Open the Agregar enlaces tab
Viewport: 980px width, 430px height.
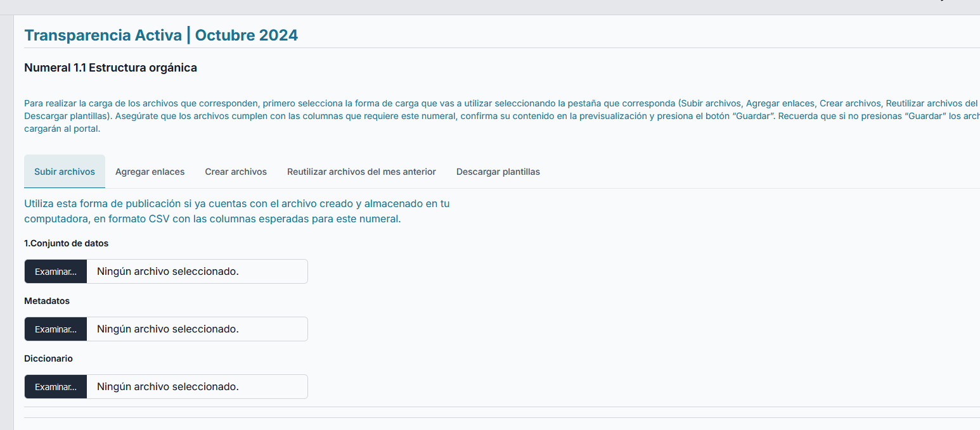point(150,172)
